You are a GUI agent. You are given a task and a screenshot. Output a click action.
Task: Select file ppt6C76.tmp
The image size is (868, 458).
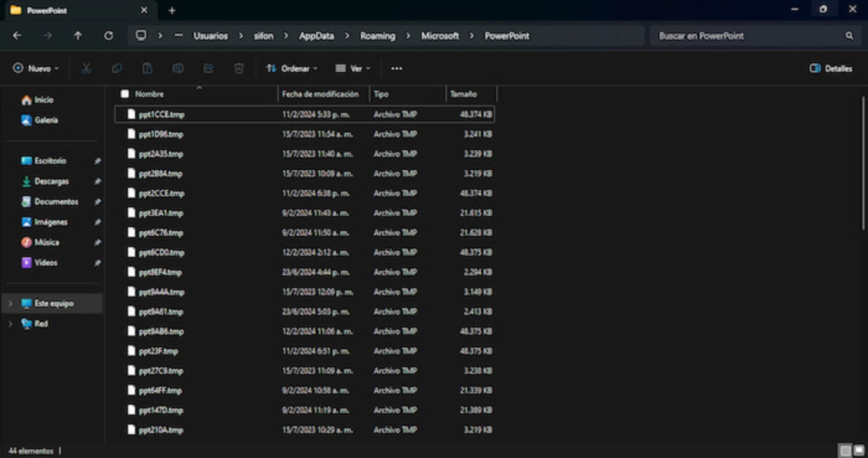click(x=305, y=233)
